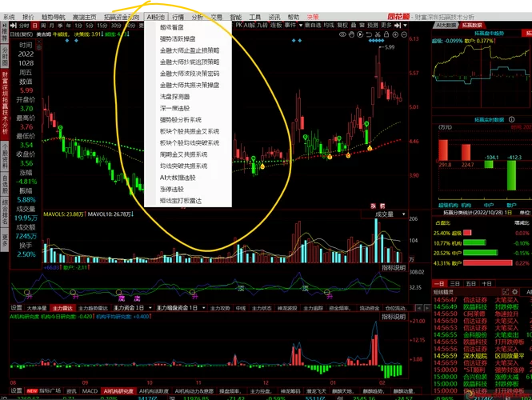This screenshot has height=400, width=532.
Task: Select the 三日 tab in right panel
Action: point(454,283)
